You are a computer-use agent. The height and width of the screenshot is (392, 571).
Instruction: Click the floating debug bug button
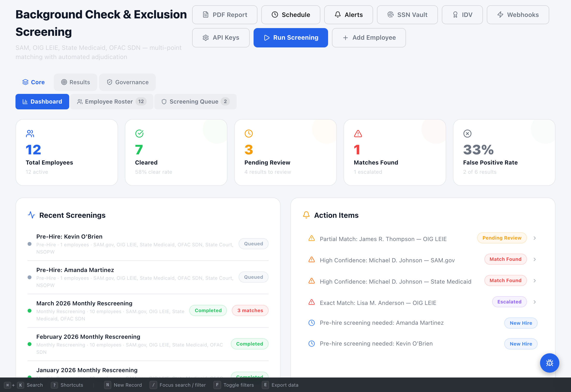pyautogui.click(x=550, y=363)
